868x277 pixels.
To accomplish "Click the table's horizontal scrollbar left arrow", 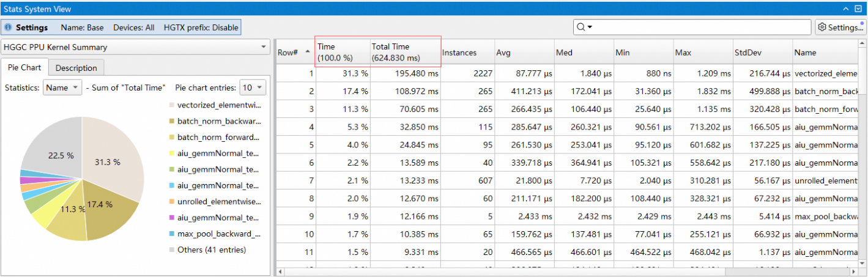I will (281, 271).
